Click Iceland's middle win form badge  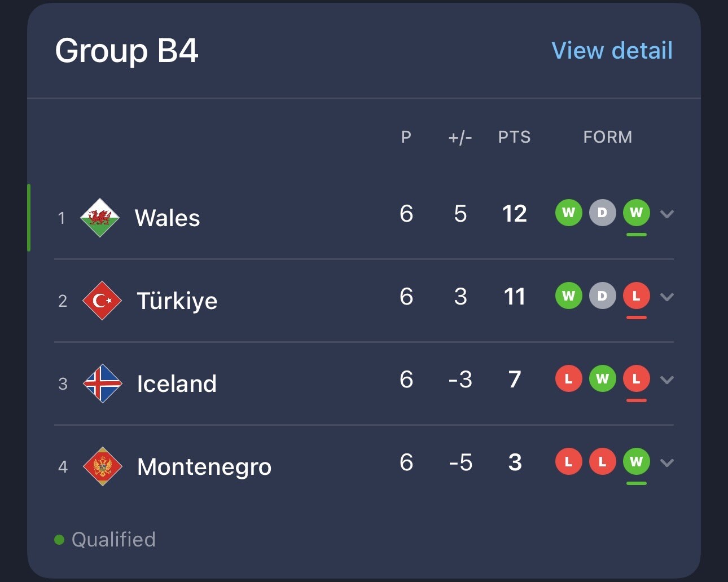coord(602,379)
